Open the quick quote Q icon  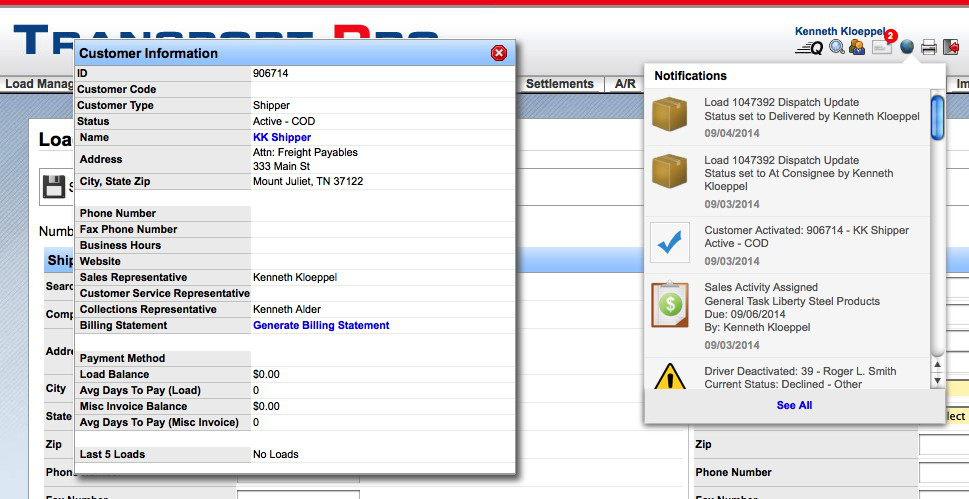pos(809,48)
